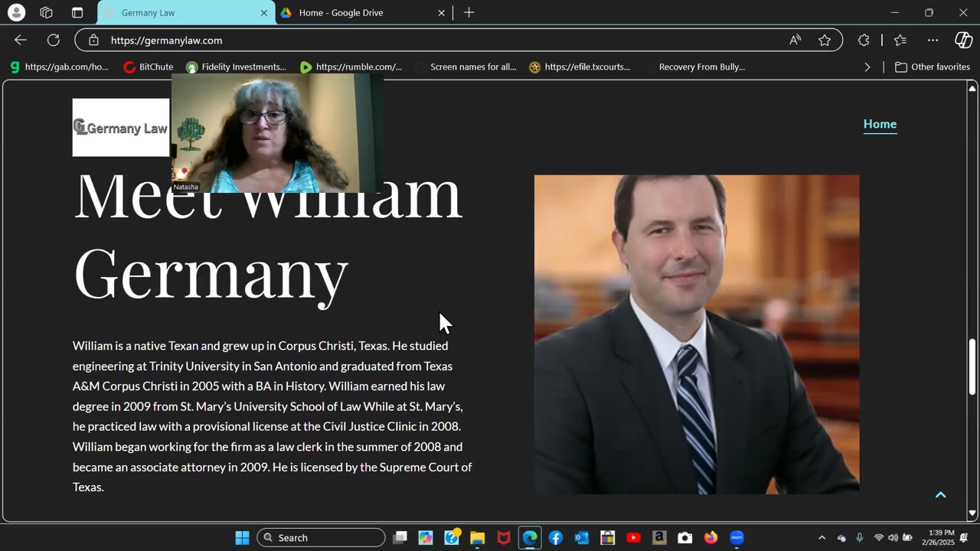Open the Windows Start menu
The height and width of the screenshot is (551, 980).
(x=242, y=537)
